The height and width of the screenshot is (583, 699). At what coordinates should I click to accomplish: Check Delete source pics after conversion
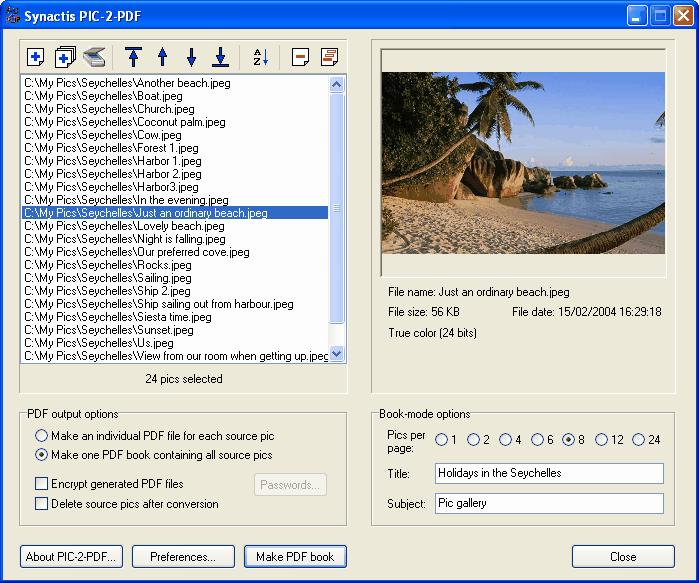(x=41, y=504)
